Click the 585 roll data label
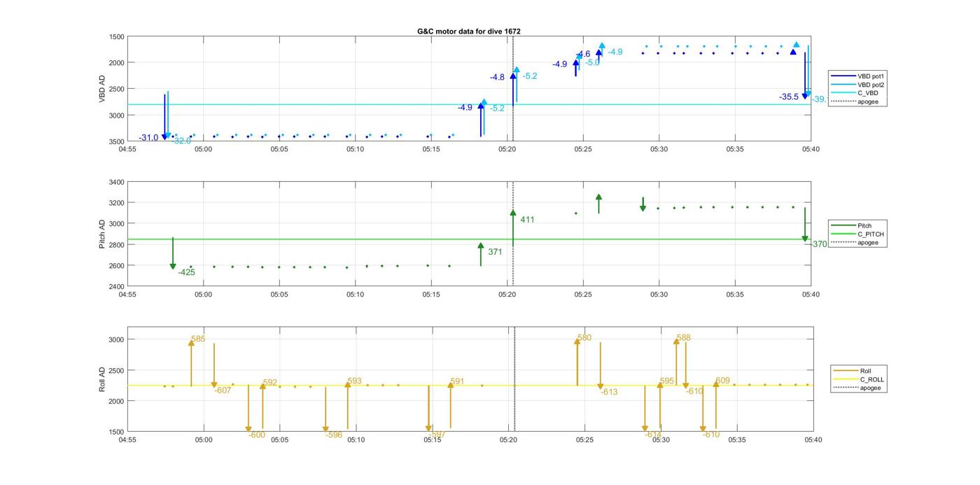 [x=198, y=339]
